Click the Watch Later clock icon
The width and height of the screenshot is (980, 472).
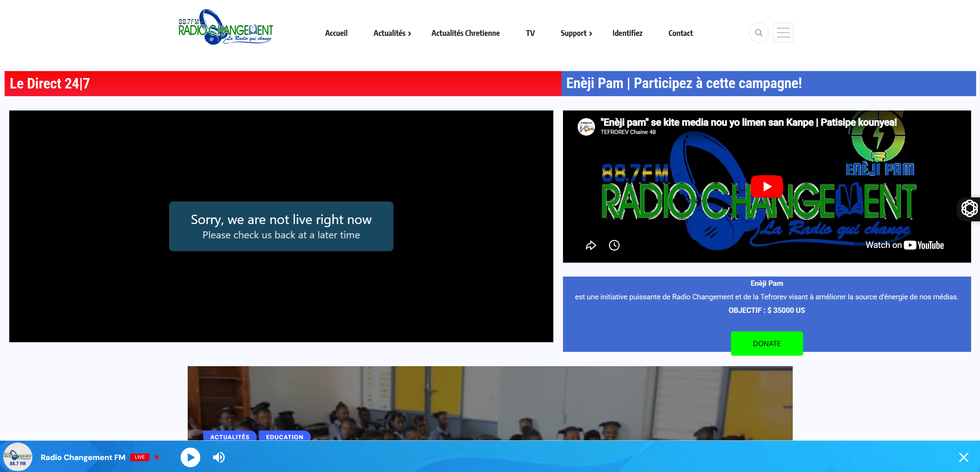pos(614,245)
